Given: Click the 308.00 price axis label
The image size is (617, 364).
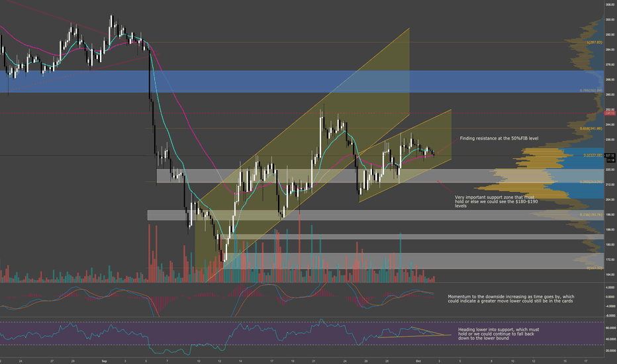Looking at the screenshot, I should (610, 5).
